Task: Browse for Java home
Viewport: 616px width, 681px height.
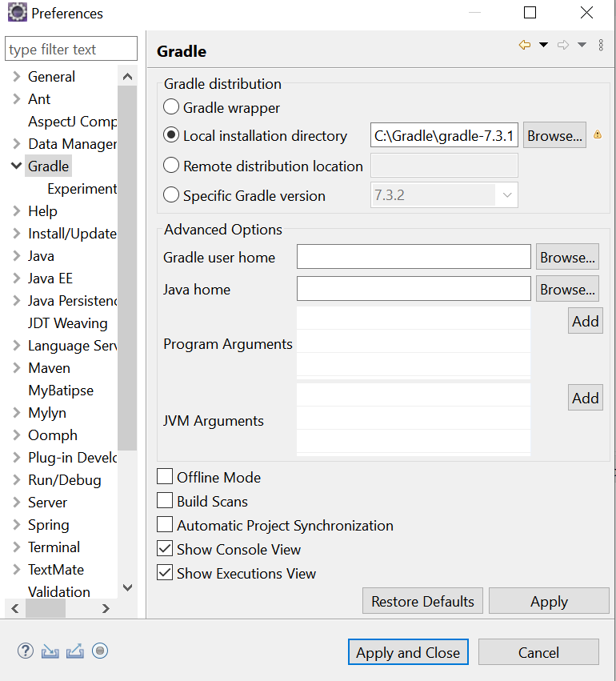Action: point(567,289)
